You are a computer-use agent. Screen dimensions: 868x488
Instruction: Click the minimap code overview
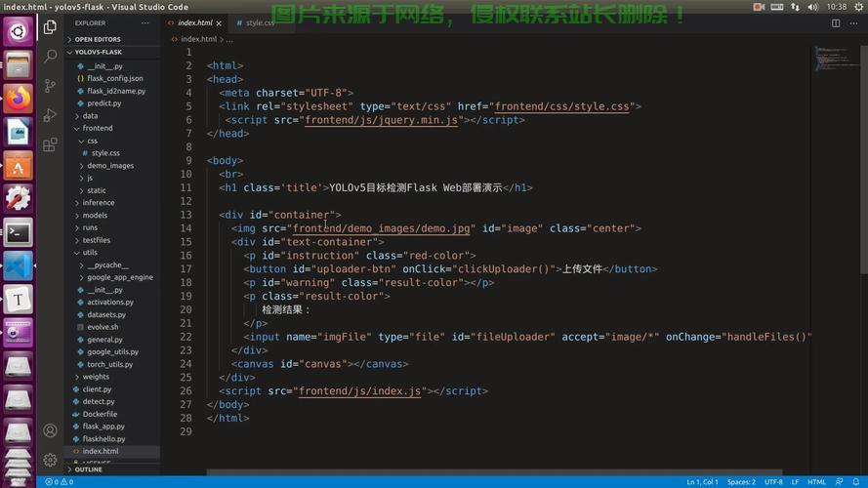point(836,59)
